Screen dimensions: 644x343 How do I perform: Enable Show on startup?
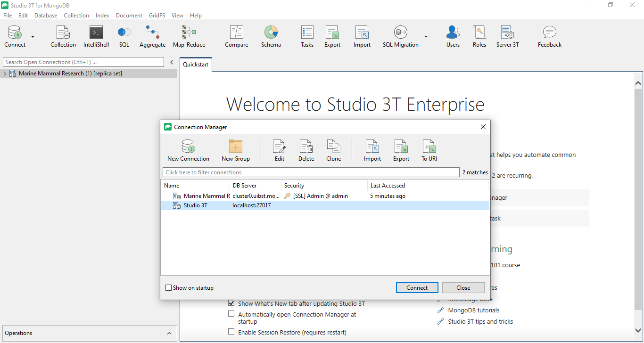click(x=168, y=287)
